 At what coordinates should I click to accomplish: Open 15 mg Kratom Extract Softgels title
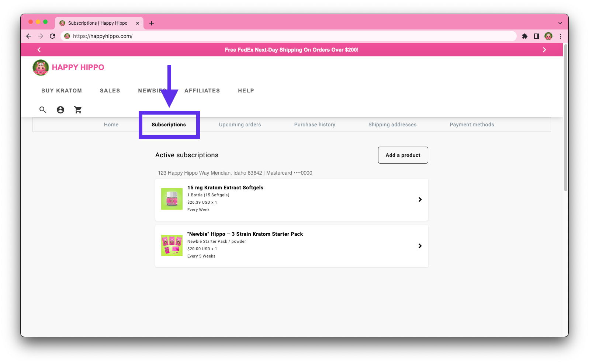coord(225,188)
